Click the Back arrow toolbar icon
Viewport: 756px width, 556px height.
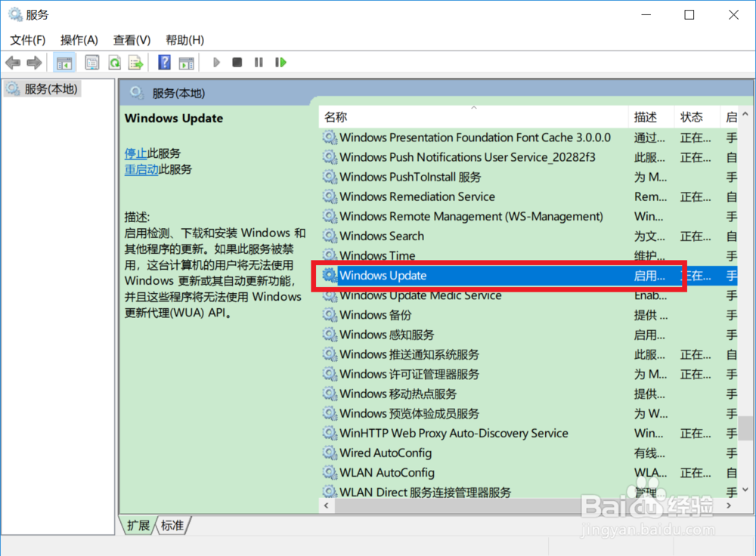pos(13,63)
